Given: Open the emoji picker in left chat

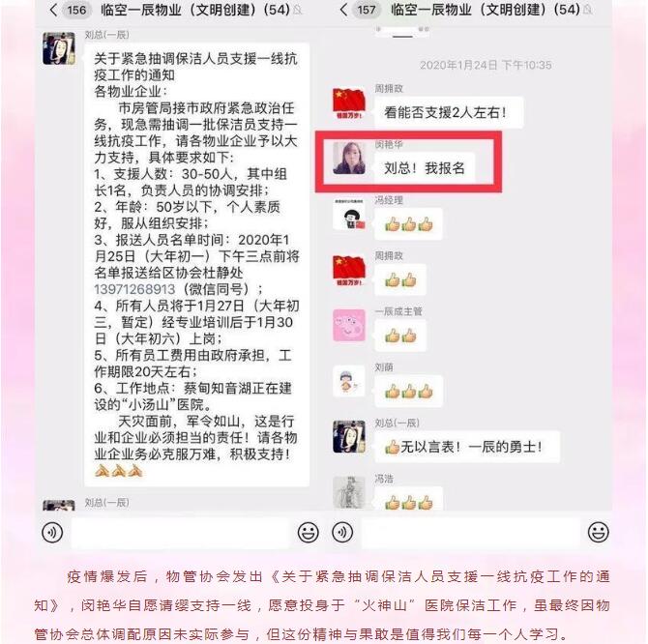Looking at the screenshot, I should [x=309, y=532].
